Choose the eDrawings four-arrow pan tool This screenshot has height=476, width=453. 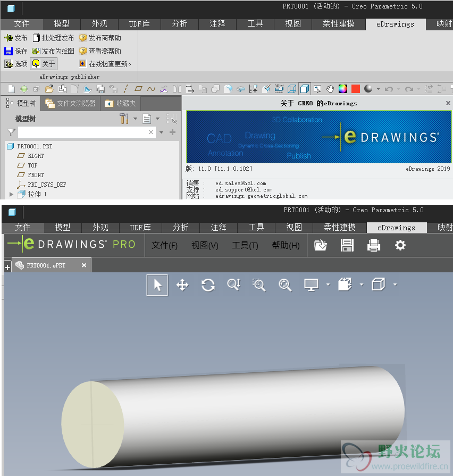click(x=182, y=285)
